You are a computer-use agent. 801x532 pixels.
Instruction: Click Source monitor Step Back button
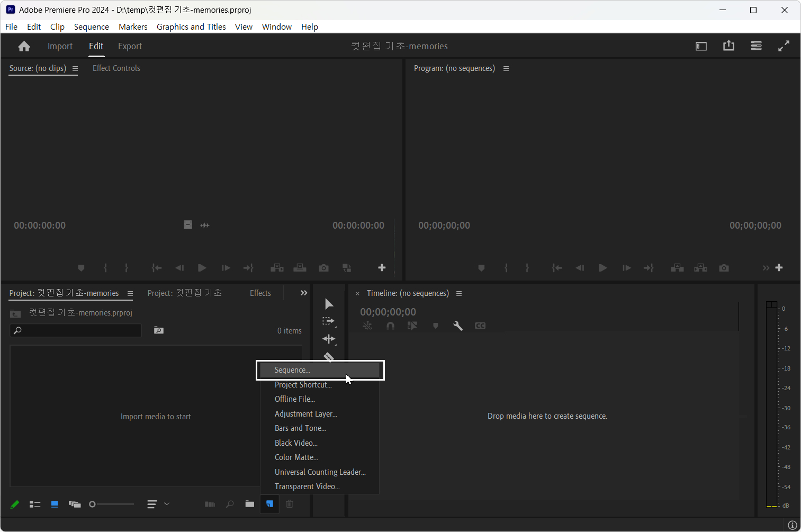179,268
